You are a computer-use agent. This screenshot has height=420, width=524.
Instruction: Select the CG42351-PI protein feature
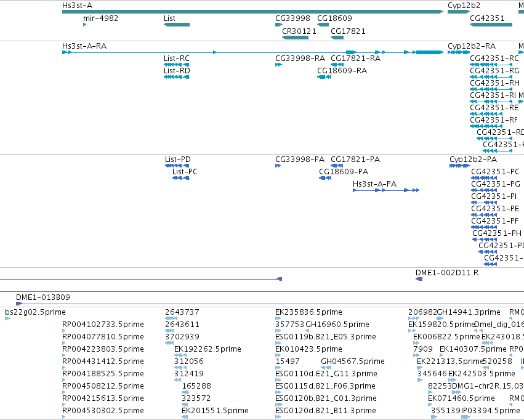point(484,203)
